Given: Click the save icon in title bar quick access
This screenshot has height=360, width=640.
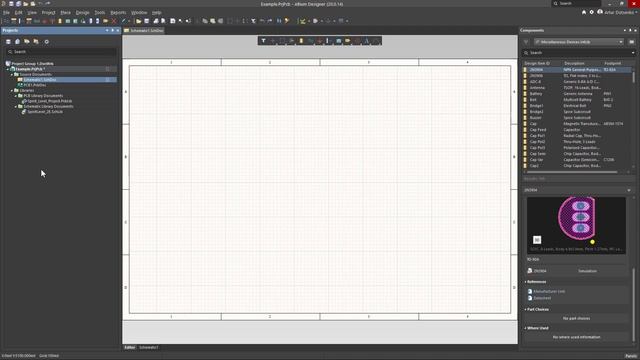Looking at the screenshot, I should tap(11, 4).
